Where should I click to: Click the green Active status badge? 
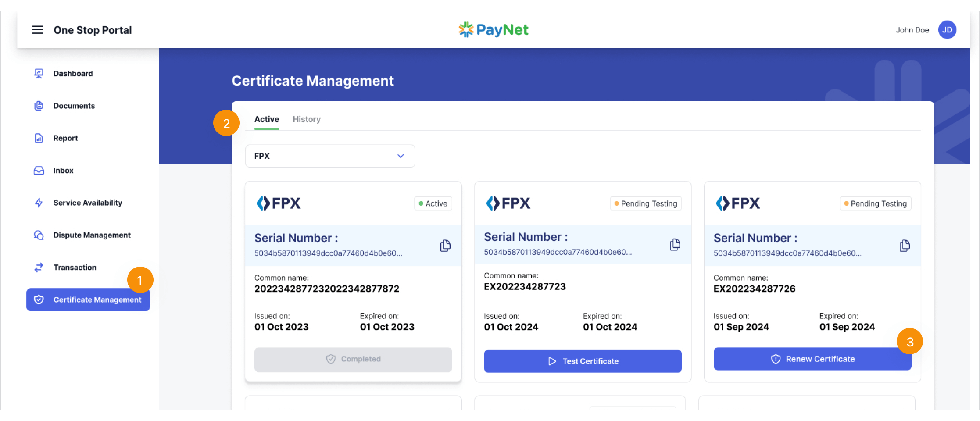tap(433, 203)
